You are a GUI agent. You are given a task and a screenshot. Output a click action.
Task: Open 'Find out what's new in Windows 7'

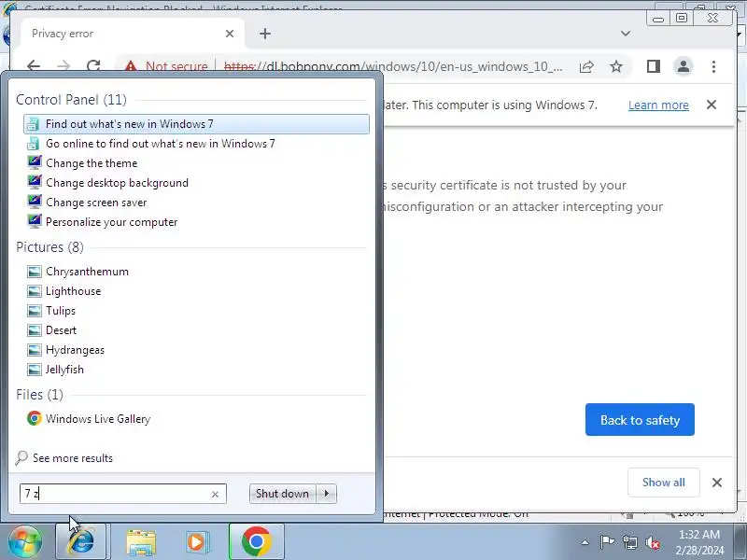click(196, 124)
